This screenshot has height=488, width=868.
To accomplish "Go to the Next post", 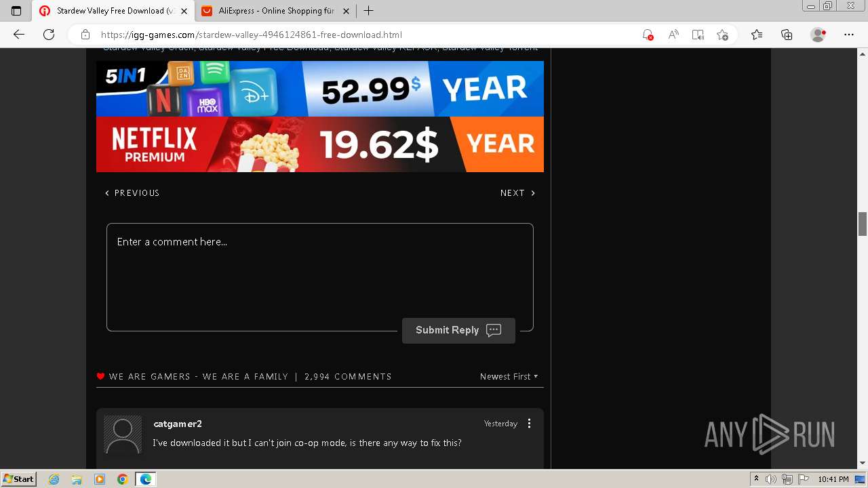I will [x=517, y=193].
